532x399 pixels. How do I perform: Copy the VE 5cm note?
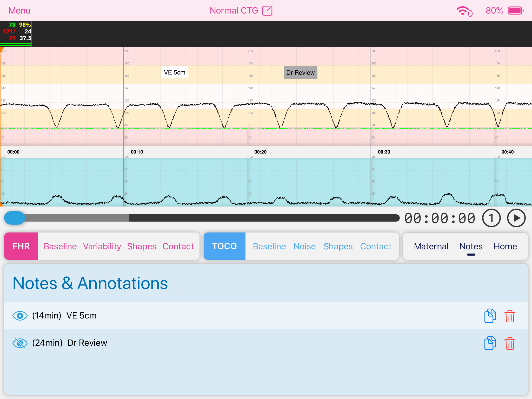[490, 316]
